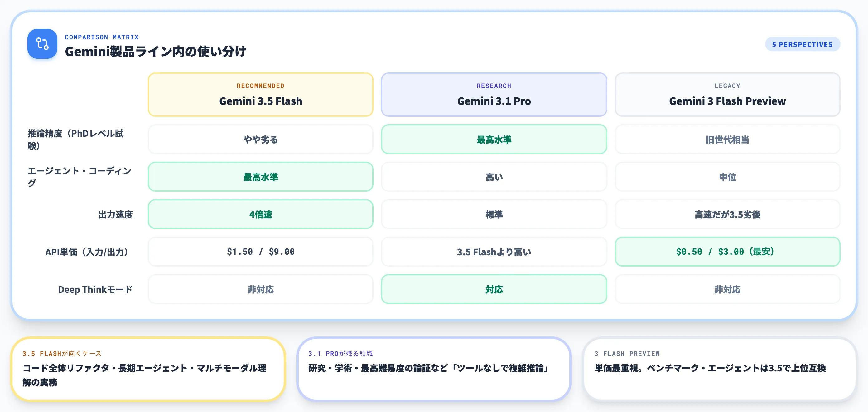Click the RESEARCH label
The image size is (868, 412).
494,86
